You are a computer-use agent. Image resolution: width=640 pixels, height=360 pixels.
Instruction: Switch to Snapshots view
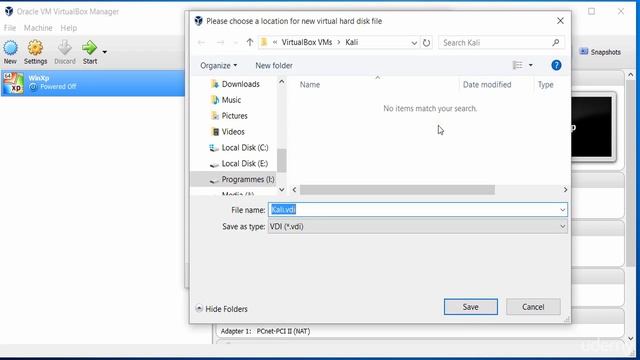point(600,52)
